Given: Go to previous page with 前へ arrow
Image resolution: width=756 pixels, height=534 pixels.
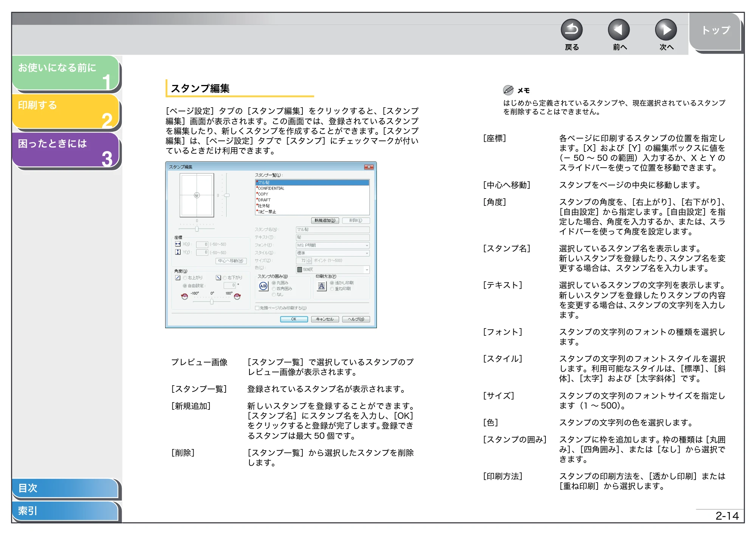Looking at the screenshot, I should pos(619,30).
